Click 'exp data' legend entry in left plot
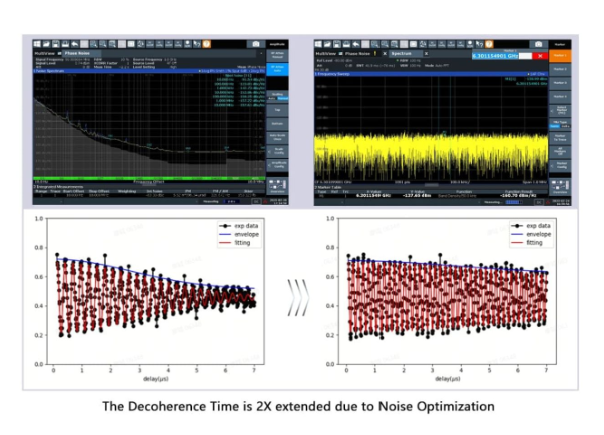The height and width of the screenshot is (435, 604). (x=239, y=226)
